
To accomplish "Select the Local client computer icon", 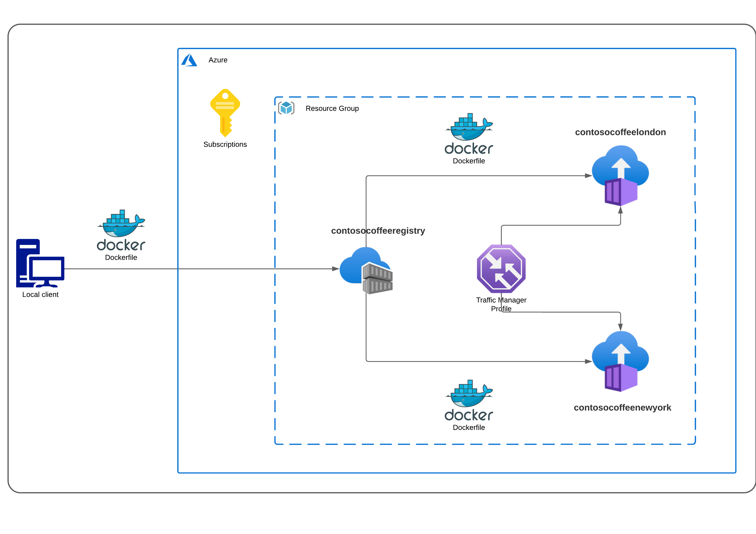I will pyautogui.click(x=40, y=263).
